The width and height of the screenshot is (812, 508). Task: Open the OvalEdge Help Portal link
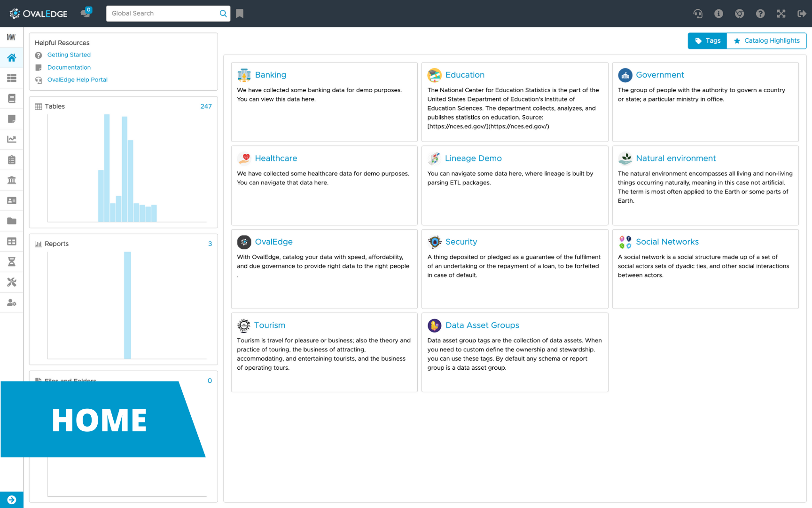(x=77, y=80)
